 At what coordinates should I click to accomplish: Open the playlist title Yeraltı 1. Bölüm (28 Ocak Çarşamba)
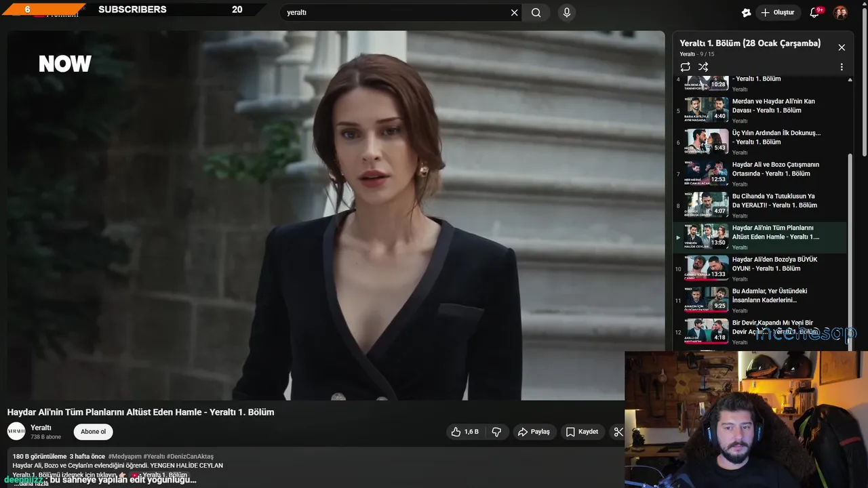point(750,43)
